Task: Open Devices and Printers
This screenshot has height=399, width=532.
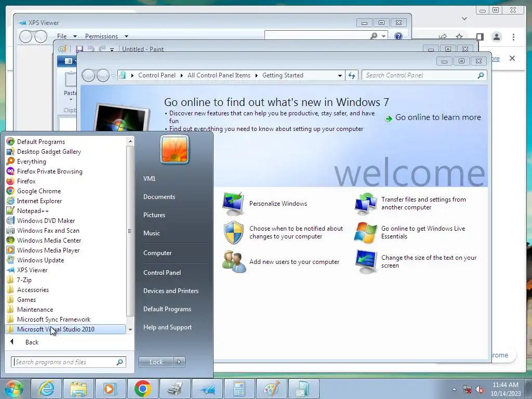Action: (170, 291)
